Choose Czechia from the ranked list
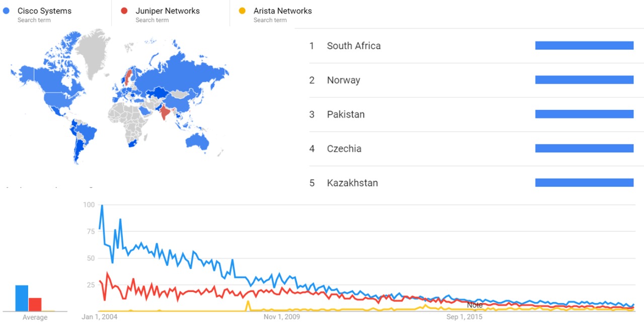The height and width of the screenshot is (330, 644). [344, 148]
